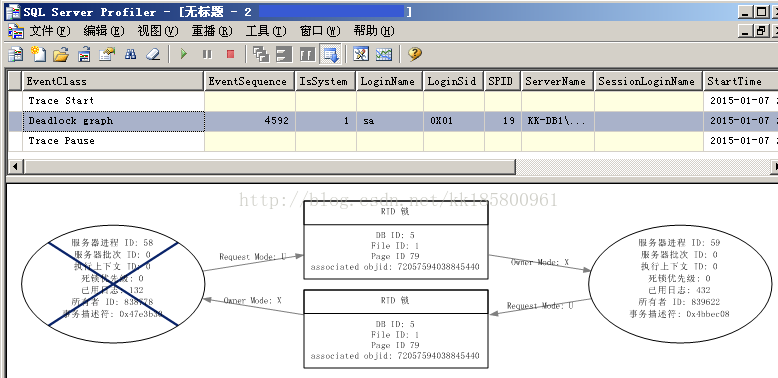Select the process node ID 59
This screenshot has height=378, width=778.
pyautogui.click(x=680, y=284)
